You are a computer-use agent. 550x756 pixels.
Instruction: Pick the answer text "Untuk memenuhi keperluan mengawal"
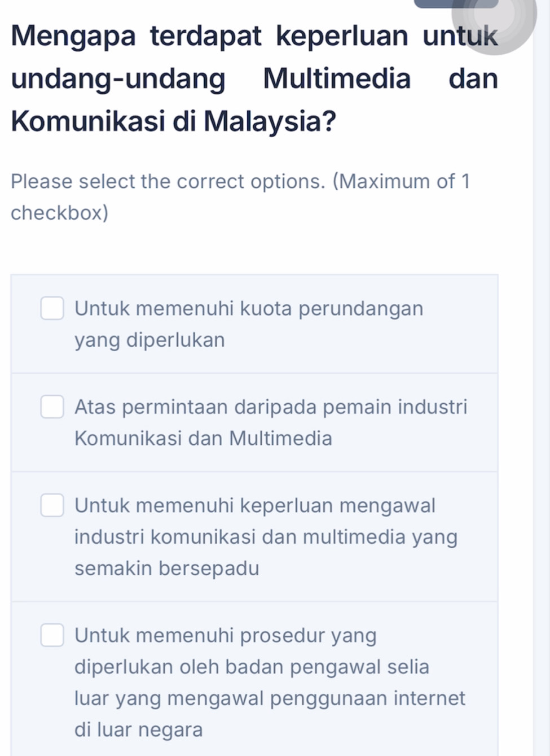[255, 505]
